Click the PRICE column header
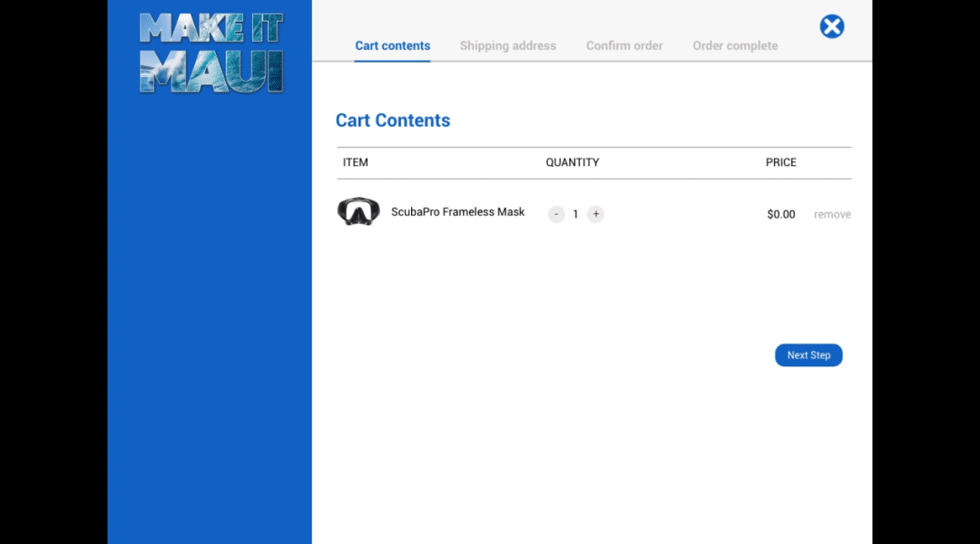The width and height of the screenshot is (980, 544). pos(780,162)
